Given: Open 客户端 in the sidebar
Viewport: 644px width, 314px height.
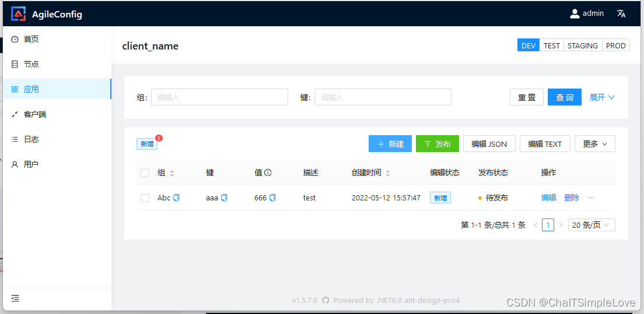Looking at the screenshot, I should 57,114.
